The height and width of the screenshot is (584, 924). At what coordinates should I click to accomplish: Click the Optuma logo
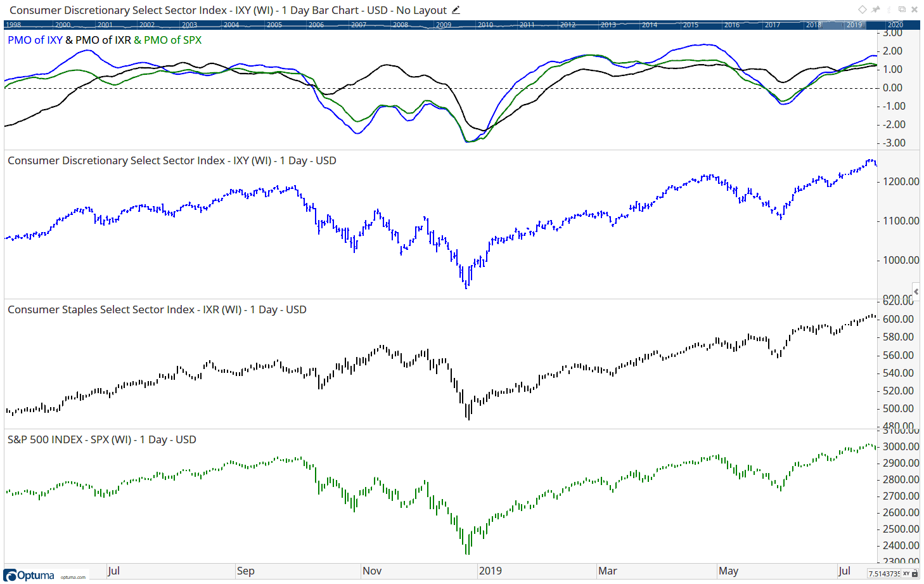coord(30,575)
